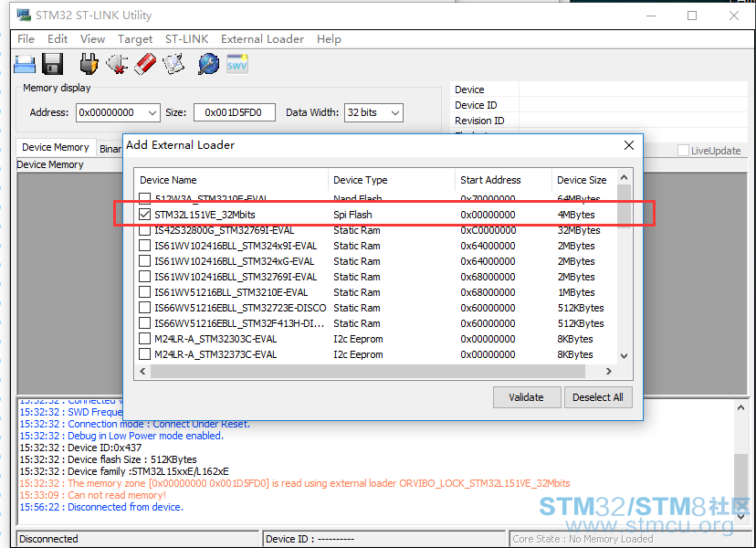The image size is (756, 548).
Task: Close the Add External Loader dialog
Action: coord(629,145)
